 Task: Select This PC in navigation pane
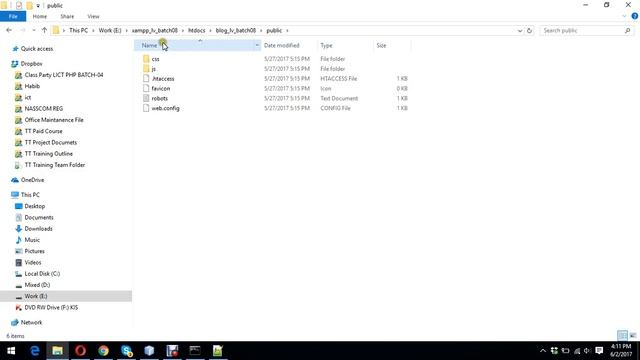30,195
